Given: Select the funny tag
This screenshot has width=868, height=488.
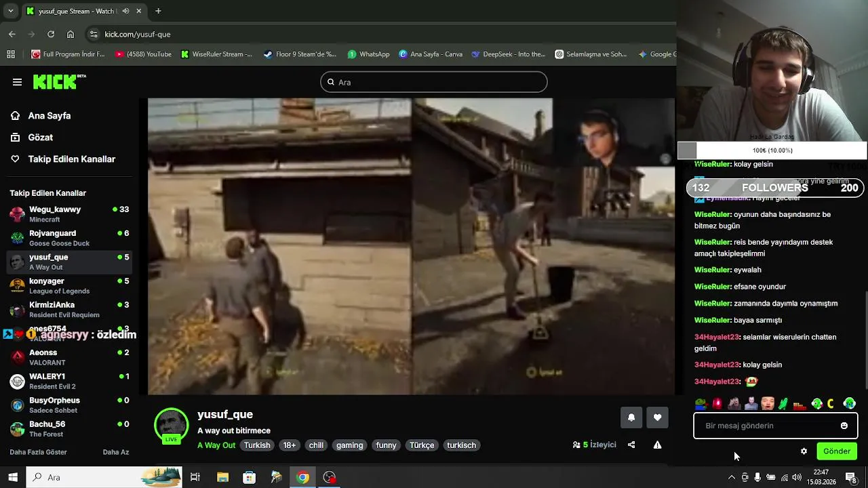Looking at the screenshot, I should pos(386,445).
